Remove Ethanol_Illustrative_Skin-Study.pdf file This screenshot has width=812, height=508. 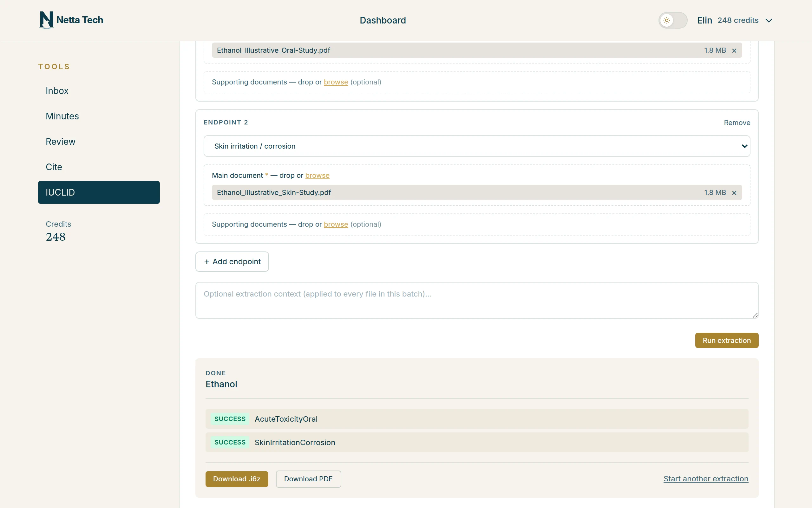point(734,193)
